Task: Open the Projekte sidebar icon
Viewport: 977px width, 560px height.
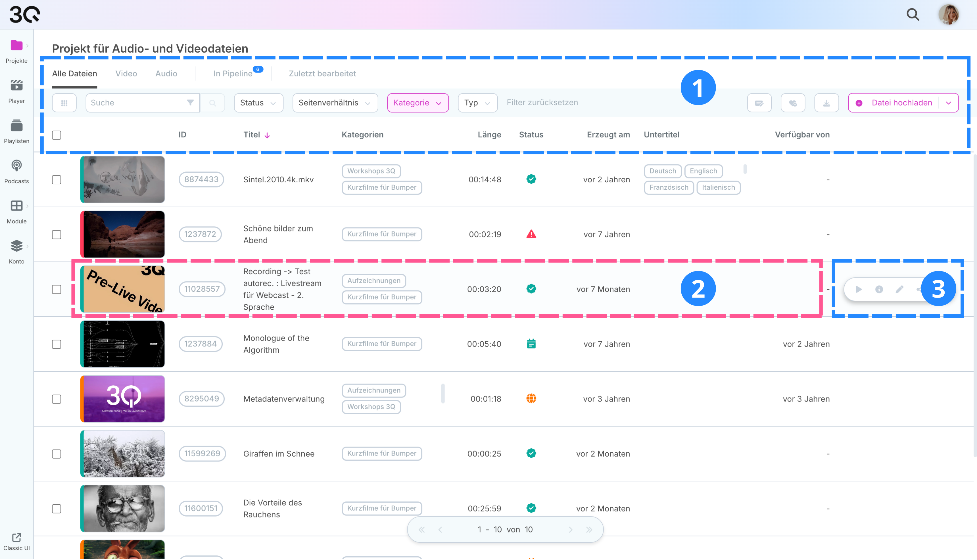Action: pos(16,45)
